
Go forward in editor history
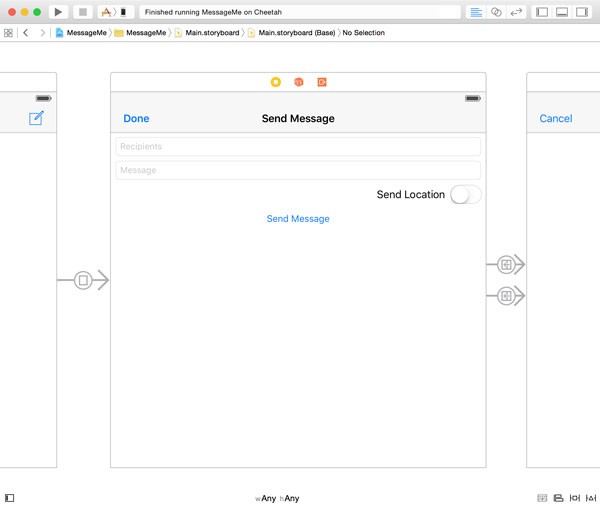tap(42, 33)
